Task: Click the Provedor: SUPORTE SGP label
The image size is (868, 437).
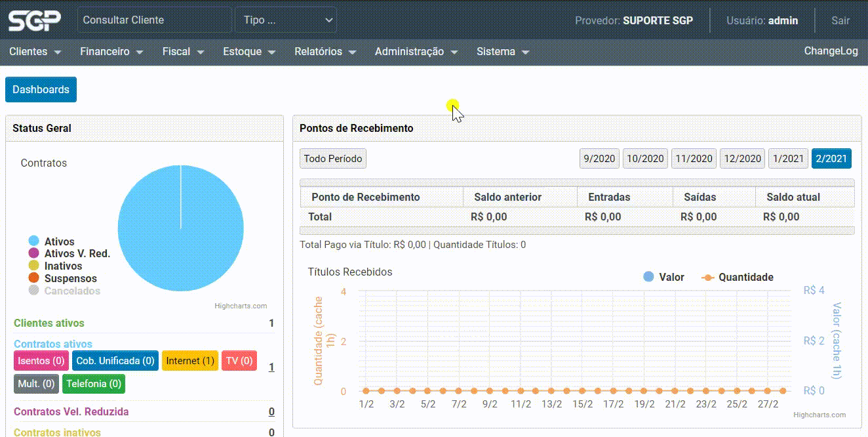Action: click(x=634, y=20)
